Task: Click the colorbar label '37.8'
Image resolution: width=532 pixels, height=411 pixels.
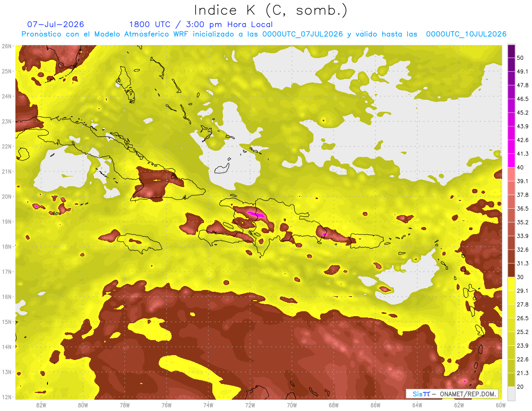Action: 522,195
